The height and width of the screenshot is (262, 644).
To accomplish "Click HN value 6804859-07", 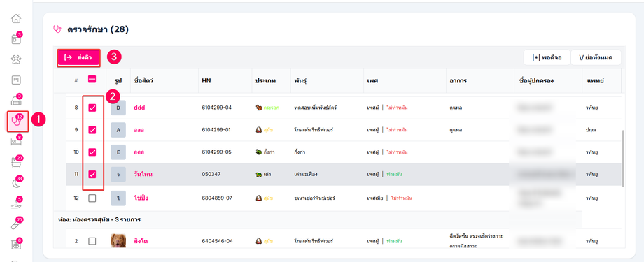I will [217, 198].
